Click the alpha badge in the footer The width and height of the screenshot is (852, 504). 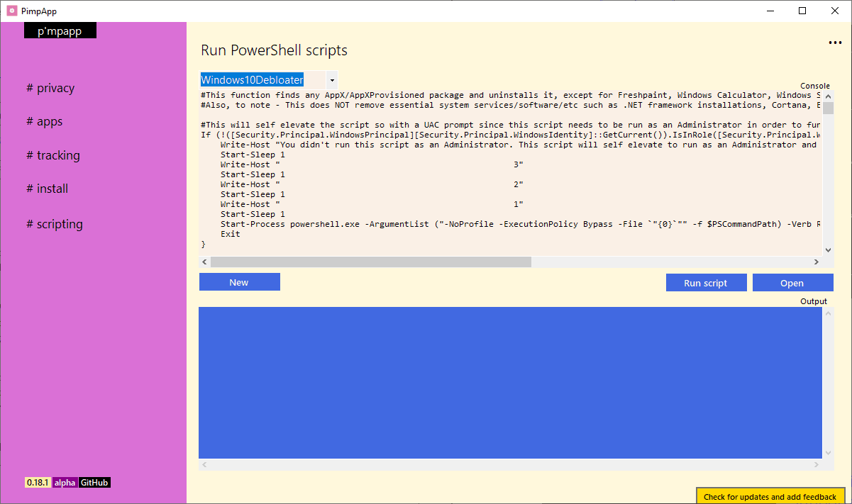65,482
